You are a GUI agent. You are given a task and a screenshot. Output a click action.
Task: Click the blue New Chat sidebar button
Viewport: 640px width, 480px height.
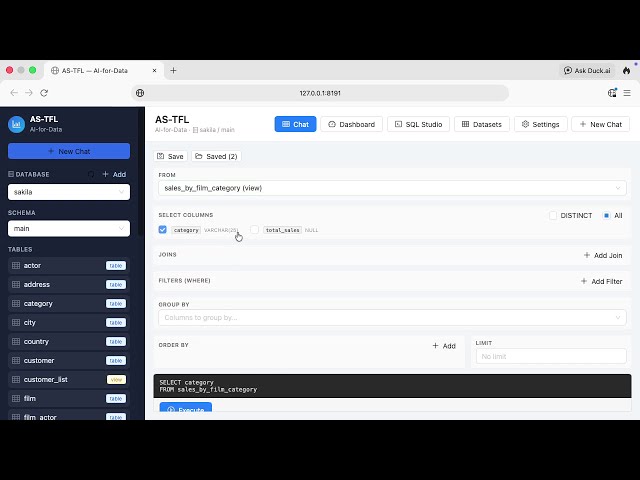click(x=69, y=151)
